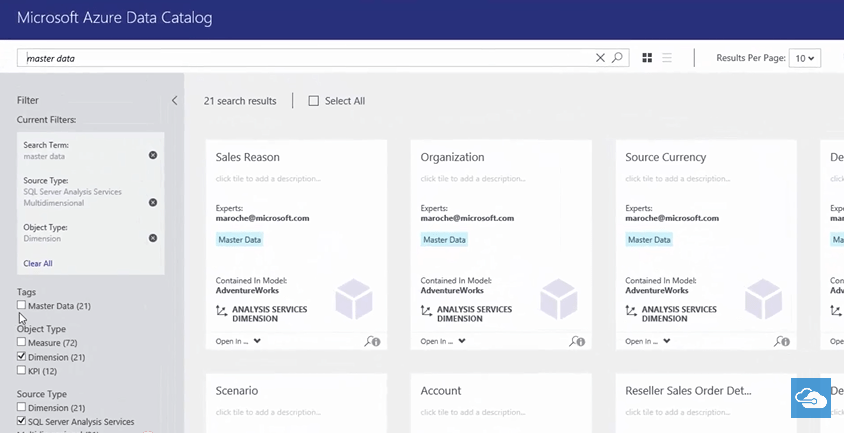Switch to list view layout
This screenshot has width=844, height=433.
tap(668, 58)
